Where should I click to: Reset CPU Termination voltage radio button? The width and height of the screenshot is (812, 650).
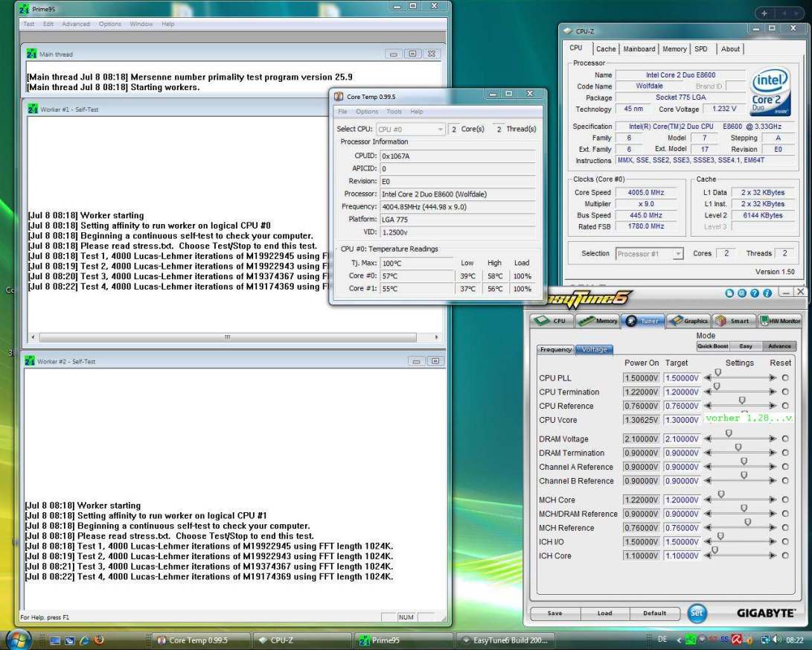[785, 392]
